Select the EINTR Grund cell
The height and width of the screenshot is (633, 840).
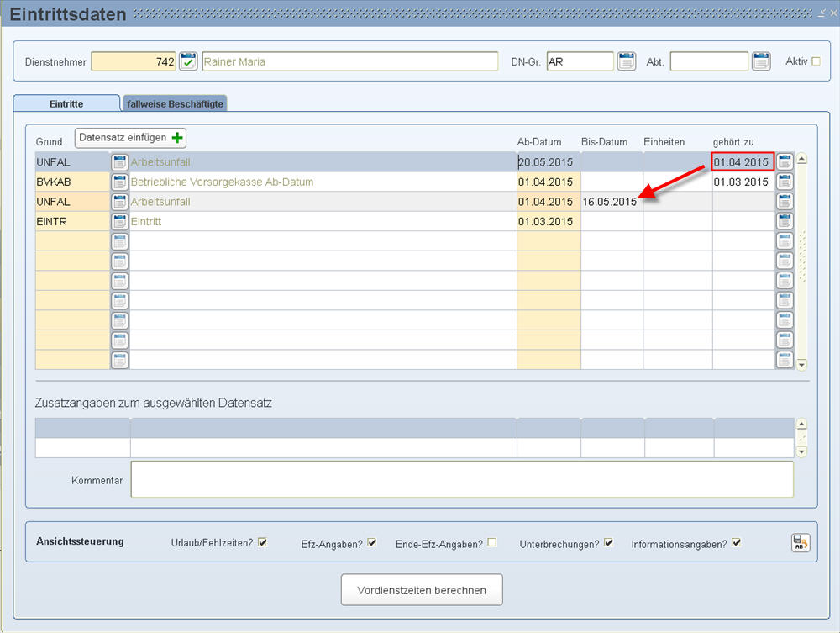click(x=73, y=221)
